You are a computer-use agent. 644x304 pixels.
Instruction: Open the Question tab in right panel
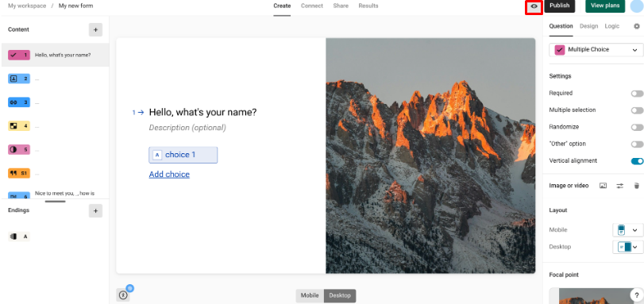[561, 26]
